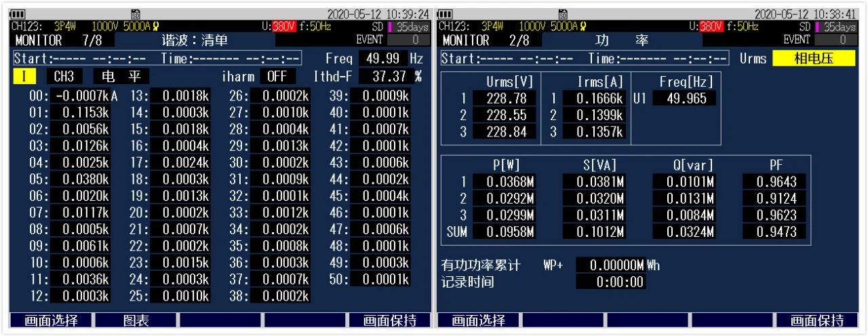The image size is (868, 336).
Task: Click the red 380V indicator on right screen
Action: (710, 26)
